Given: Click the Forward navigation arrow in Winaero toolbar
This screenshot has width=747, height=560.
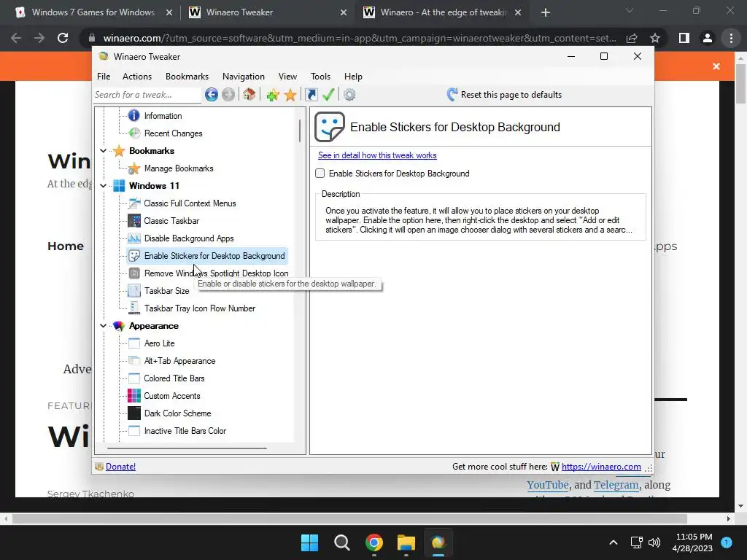Looking at the screenshot, I should [x=228, y=95].
